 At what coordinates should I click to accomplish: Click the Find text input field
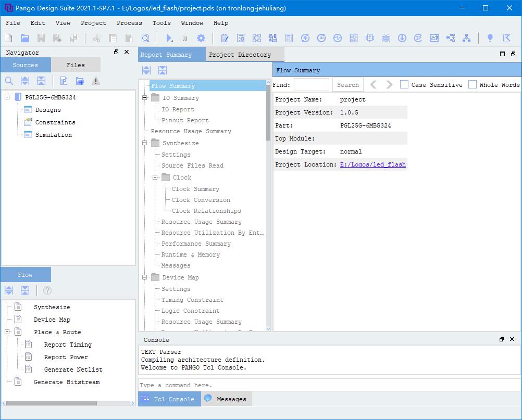[312, 85]
